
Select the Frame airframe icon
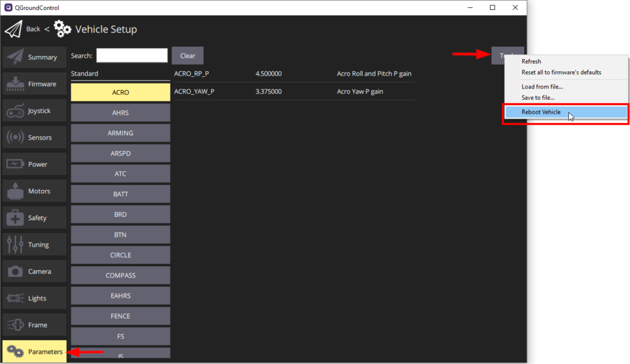click(15, 324)
